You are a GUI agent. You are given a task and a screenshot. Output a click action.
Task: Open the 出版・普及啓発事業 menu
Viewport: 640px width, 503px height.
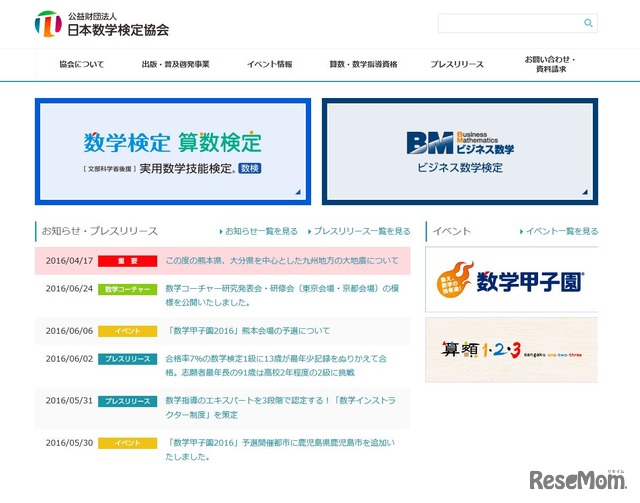[x=176, y=64]
